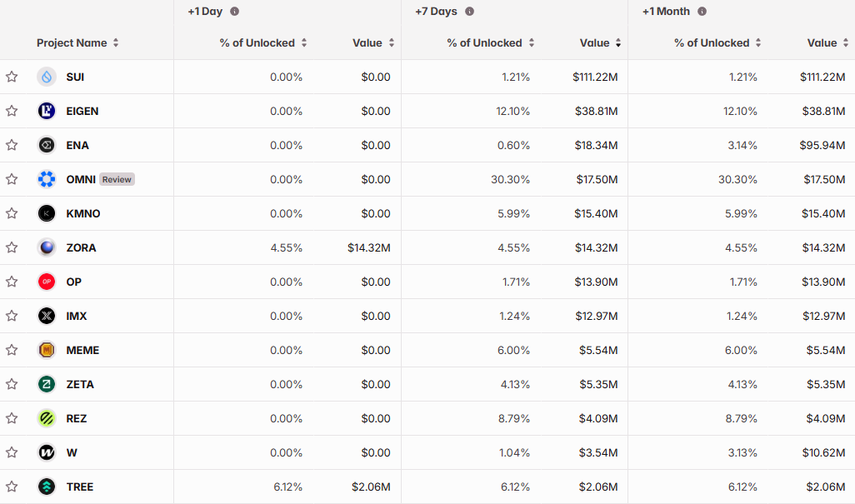Image resolution: width=855 pixels, height=504 pixels.
Task: Click the OMNI token logo icon
Action: (x=47, y=179)
